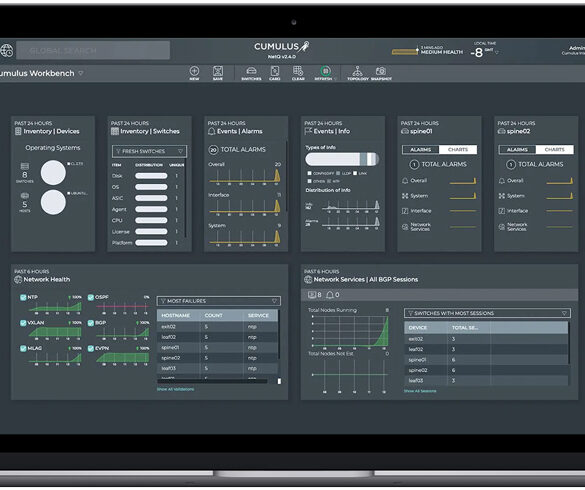Click the Inventory Switches card icon
Viewport: 585px width, 490px height.
115,131
